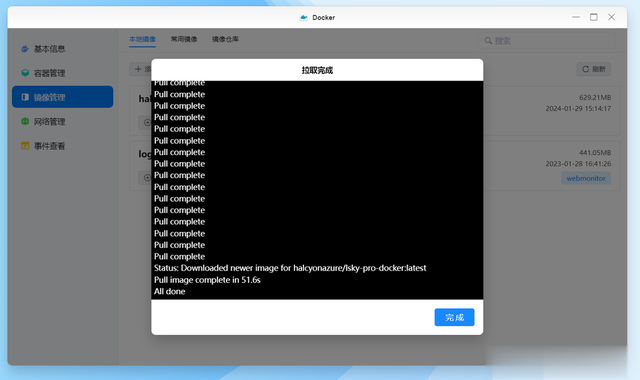This screenshot has height=380, width=640.
Task: Maximize the Docker window
Action: point(594,17)
